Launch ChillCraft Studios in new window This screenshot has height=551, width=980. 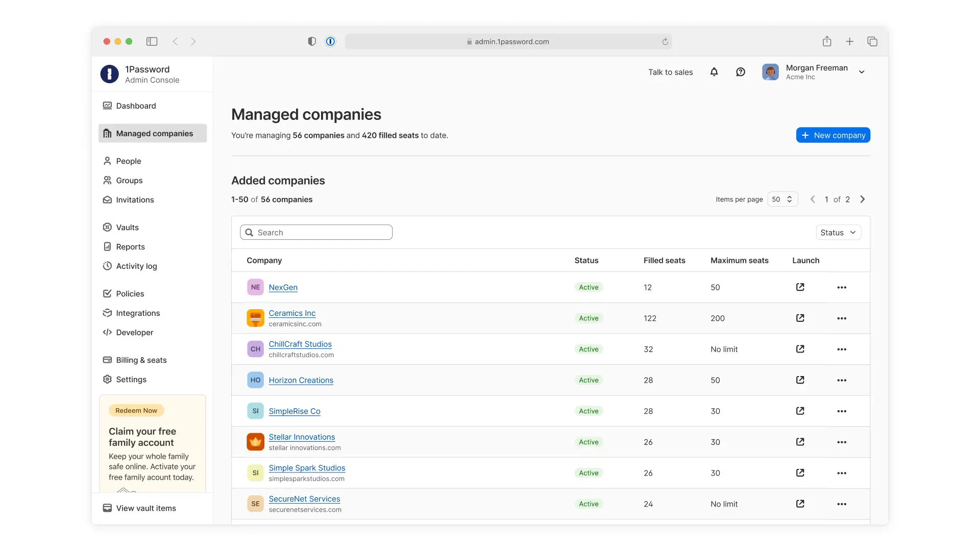800,349
